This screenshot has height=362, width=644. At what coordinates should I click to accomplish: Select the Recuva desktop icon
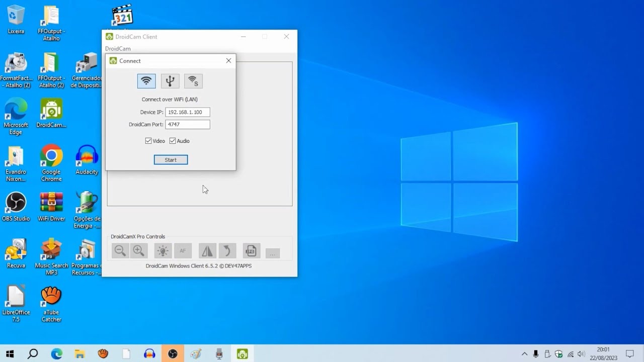16,253
